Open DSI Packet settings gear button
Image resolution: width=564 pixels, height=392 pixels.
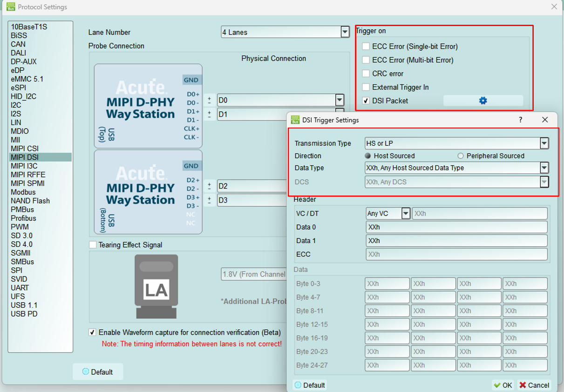coord(483,101)
